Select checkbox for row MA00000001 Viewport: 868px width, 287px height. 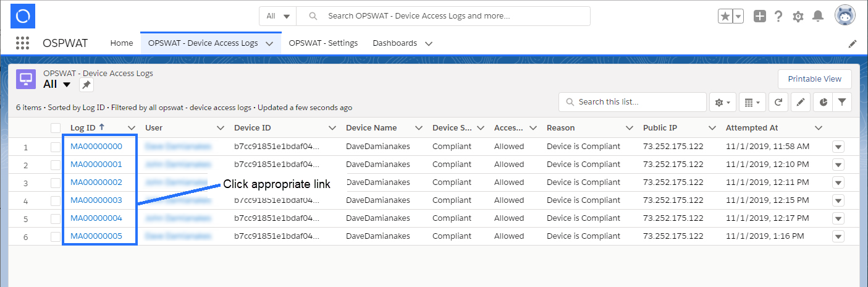(x=56, y=165)
